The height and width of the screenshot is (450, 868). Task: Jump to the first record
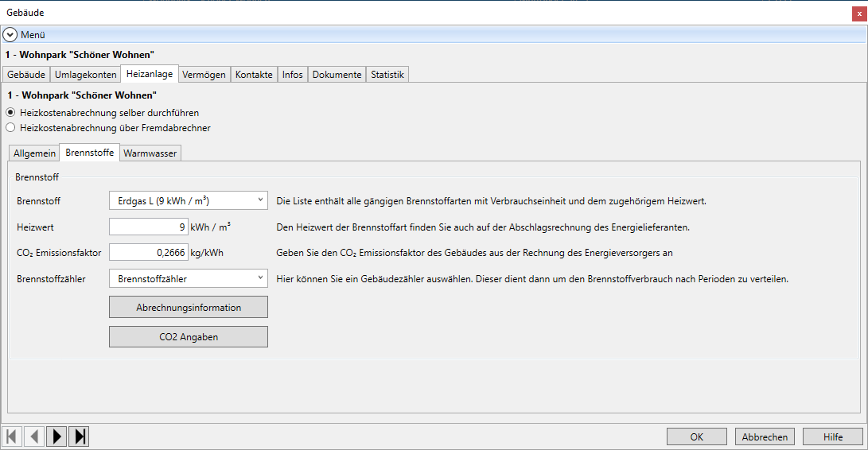(13, 436)
